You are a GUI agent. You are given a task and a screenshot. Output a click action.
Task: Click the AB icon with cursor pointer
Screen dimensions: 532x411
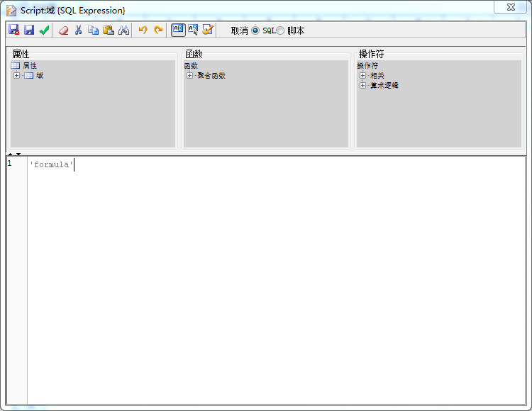pos(193,30)
